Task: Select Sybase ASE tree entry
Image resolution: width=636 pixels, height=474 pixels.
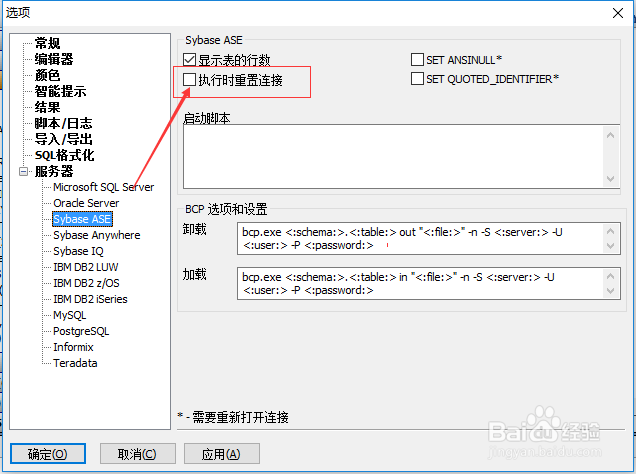Action: (82, 219)
